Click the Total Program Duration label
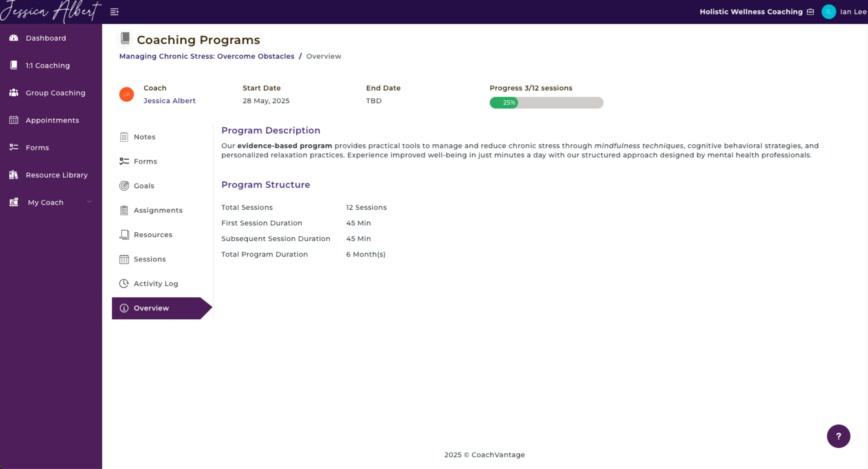Viewport: 868px width, 469px height. pos(264,254)
